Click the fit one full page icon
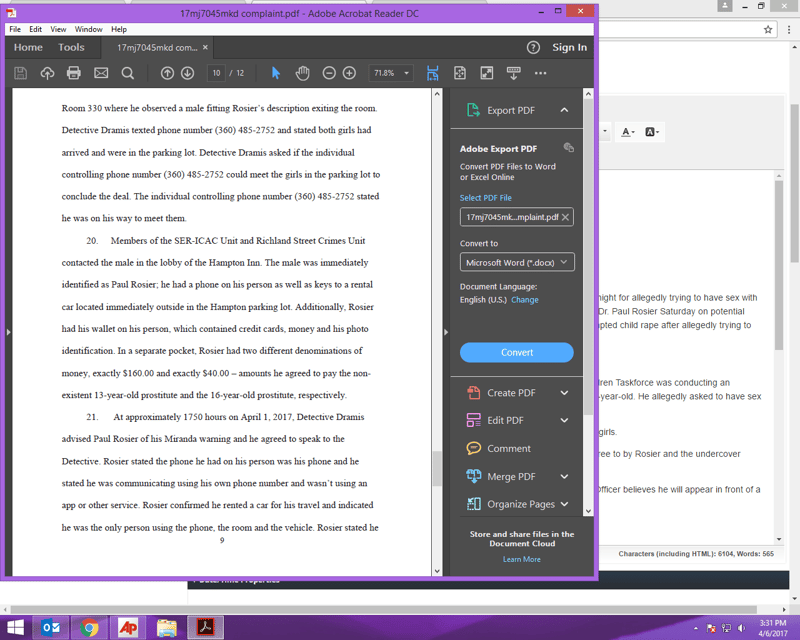This screenshot has height=640, width=800. pos(460,73)
